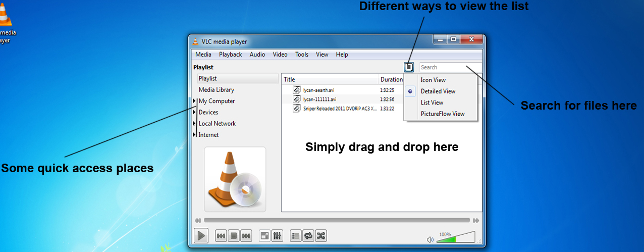Choose PictureFlow View from the view menu
The width and height of the screenshot is (644, 252).
tap(442, 114)
